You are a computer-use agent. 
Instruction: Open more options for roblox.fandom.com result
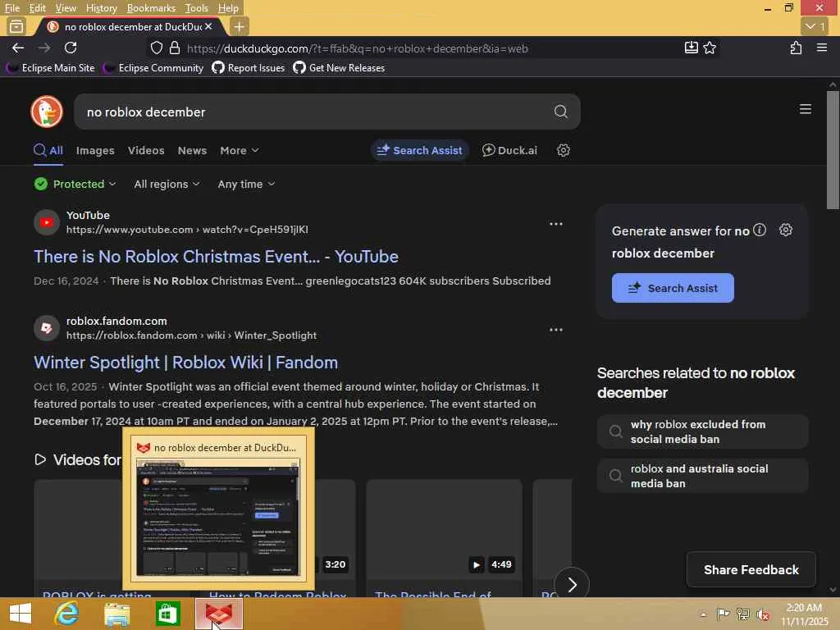556,330
